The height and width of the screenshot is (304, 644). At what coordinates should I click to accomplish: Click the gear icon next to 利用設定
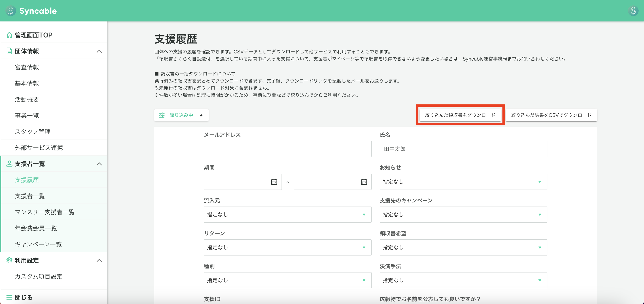coord(9,260)
